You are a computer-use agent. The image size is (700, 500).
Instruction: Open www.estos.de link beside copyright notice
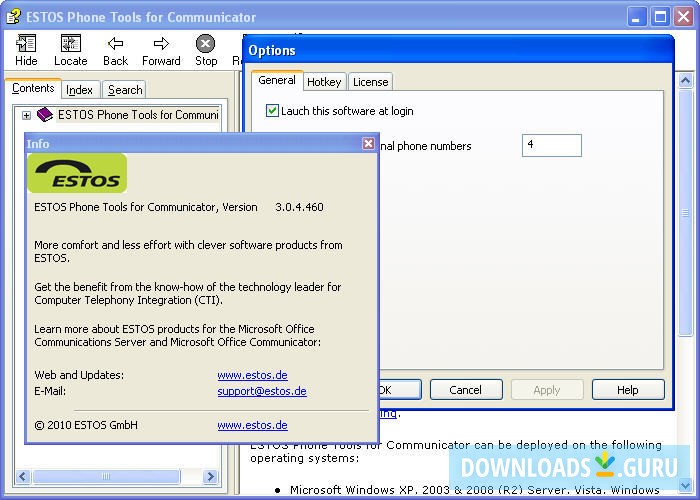click(x=252, y=425)
